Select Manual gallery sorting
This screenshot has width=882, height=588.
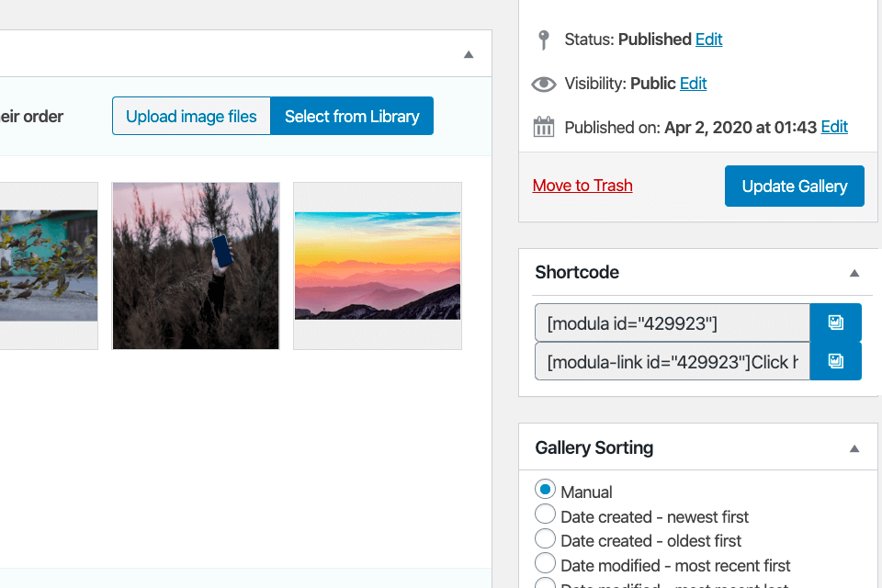pos(545,491)
